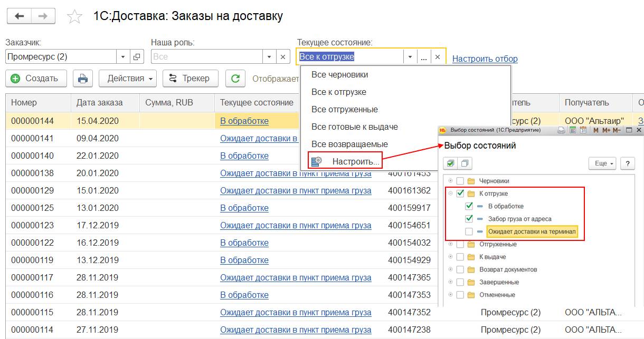Click the M- memory button in title bar
This screenshot has height=339, width=644.
[617, 130]
